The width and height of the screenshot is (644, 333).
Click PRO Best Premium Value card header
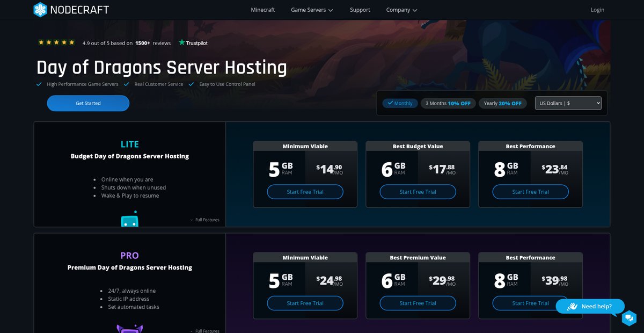tap(418, 257)
